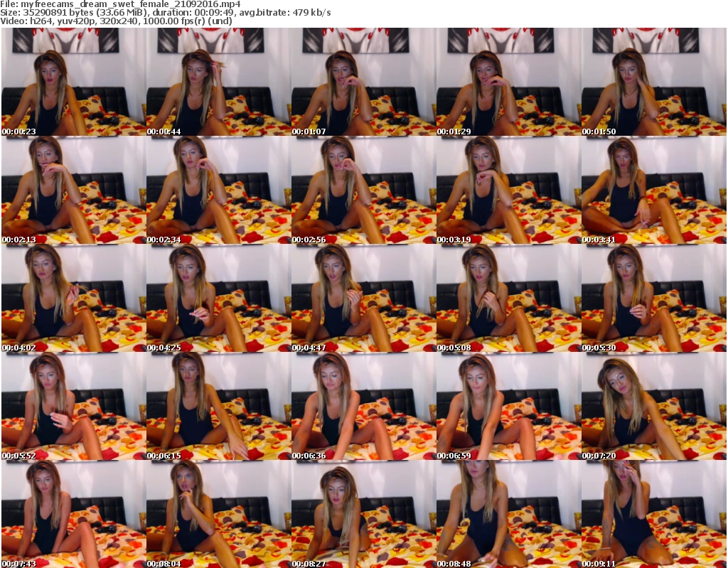Open the frame stamped 00:01:50
Image resolution: width=728 pixels, height=568 pixels.
point(654,82)
